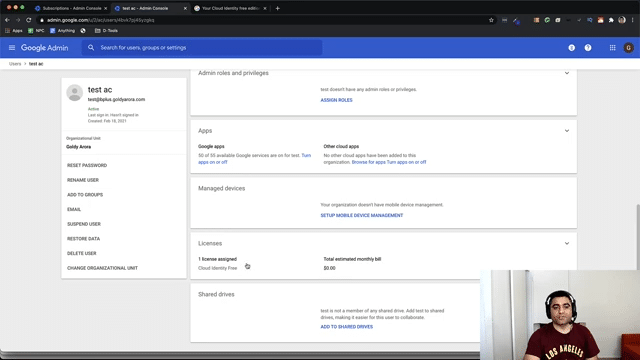Image resolution: width=640 pixels, height=360 pixels.
Task: Switch to Your Cloud Identity free edition tab
Action: tap(230, 8)
